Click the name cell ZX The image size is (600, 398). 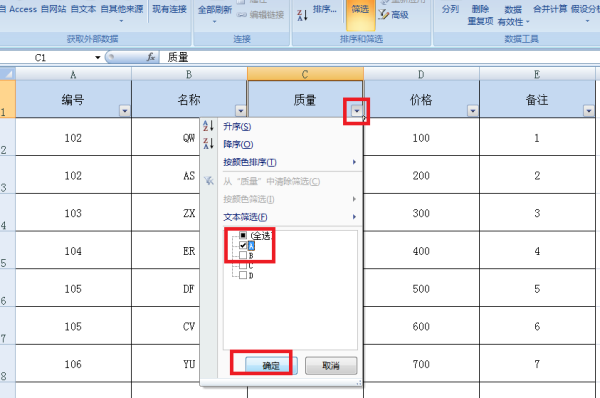(x=166, y=213)
